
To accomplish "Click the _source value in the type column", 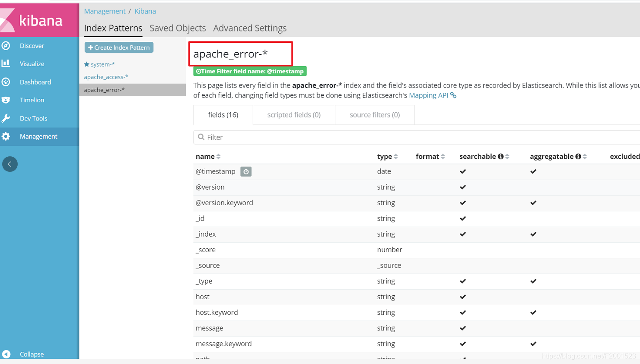I will tap(389, 266).
